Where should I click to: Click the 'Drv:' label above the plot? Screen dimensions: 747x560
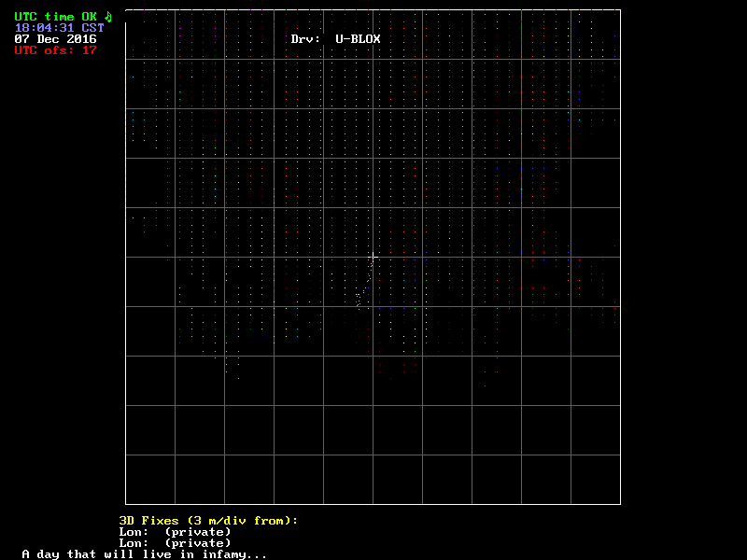click(x=306, y=39)
